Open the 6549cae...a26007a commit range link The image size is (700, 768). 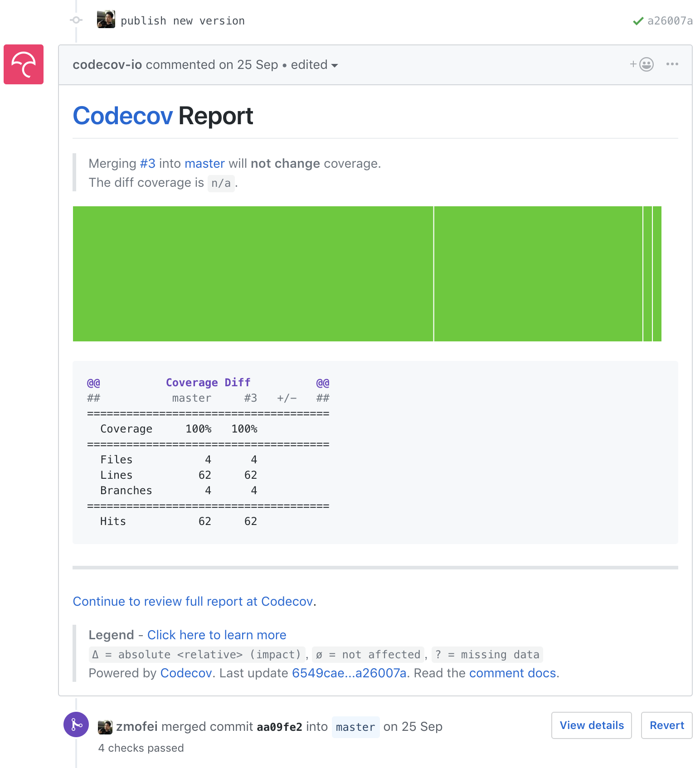(x=349, y=673)
